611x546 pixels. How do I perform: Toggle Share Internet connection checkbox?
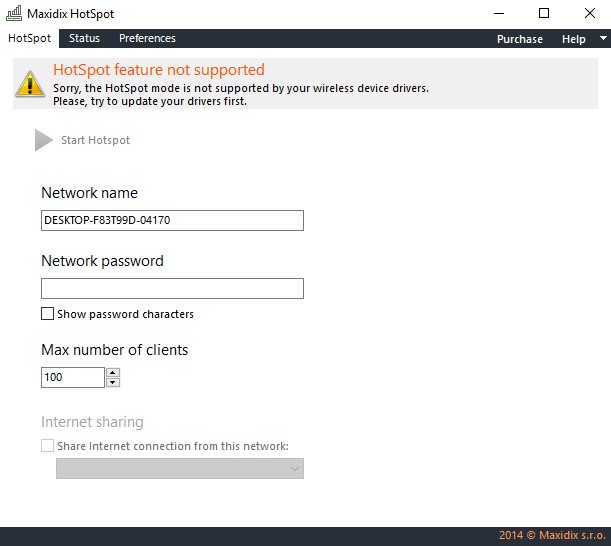(x=48, y=445)
